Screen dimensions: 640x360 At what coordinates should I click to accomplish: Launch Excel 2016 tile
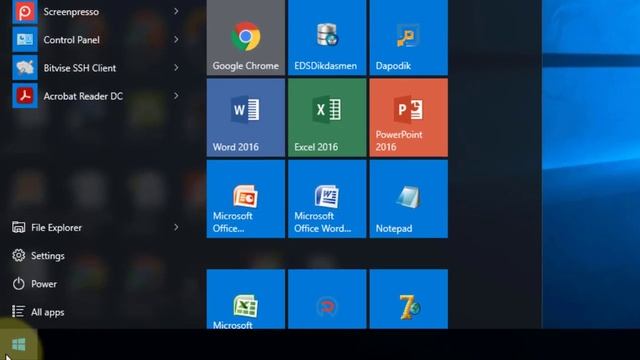pos(327,118)
